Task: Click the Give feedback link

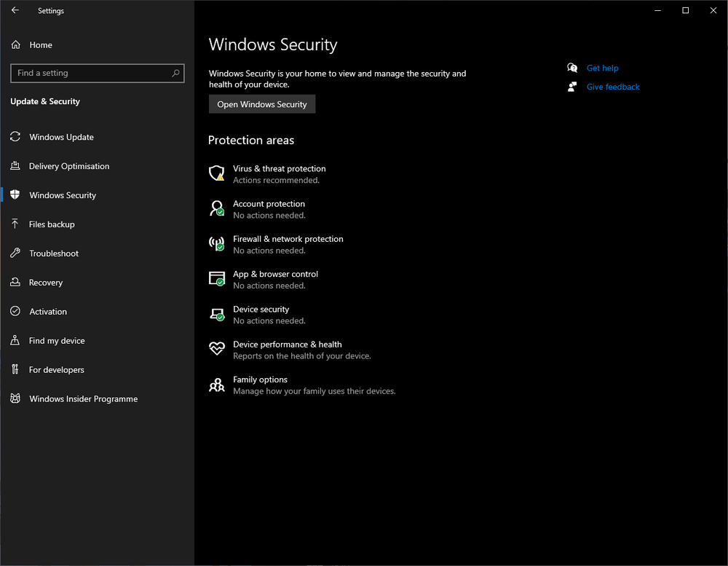Action: click(x=613, y=87)
